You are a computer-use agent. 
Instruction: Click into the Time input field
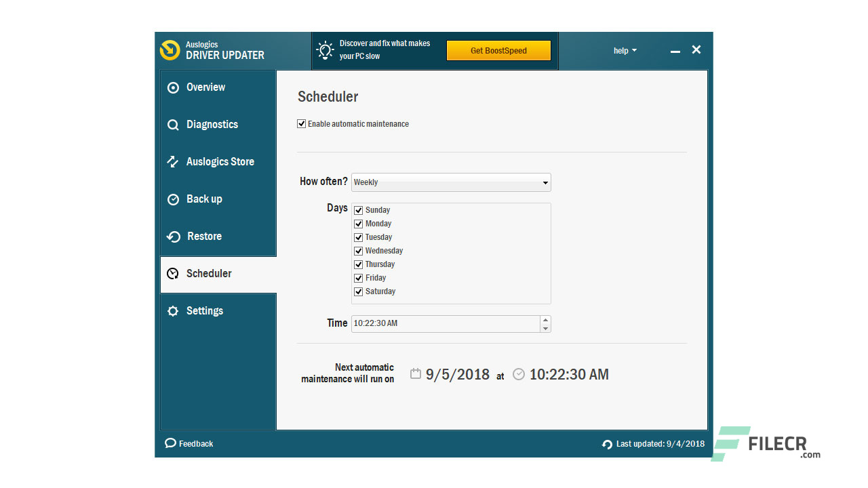(446, 324)
